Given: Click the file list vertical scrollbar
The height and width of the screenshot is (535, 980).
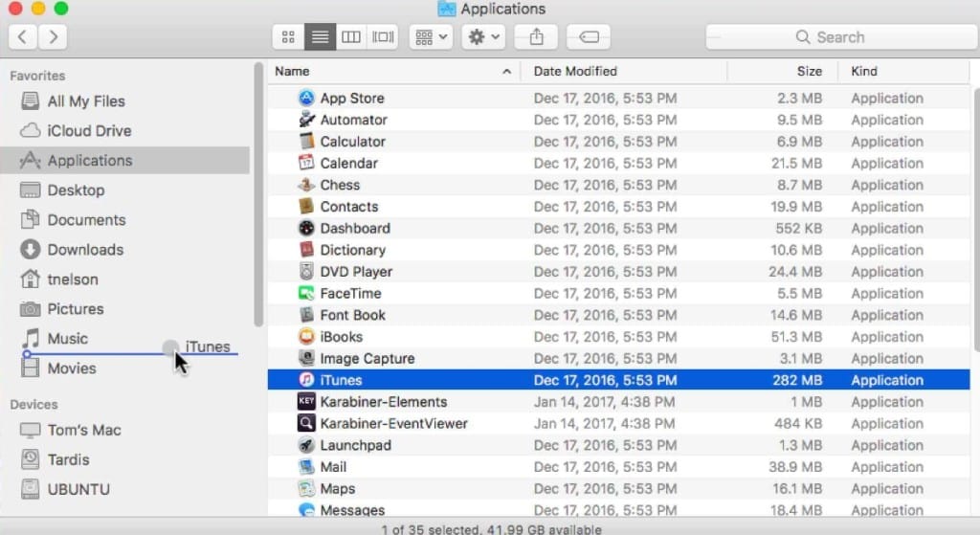Looking at the screenshot, I should (x=975, y=219).
